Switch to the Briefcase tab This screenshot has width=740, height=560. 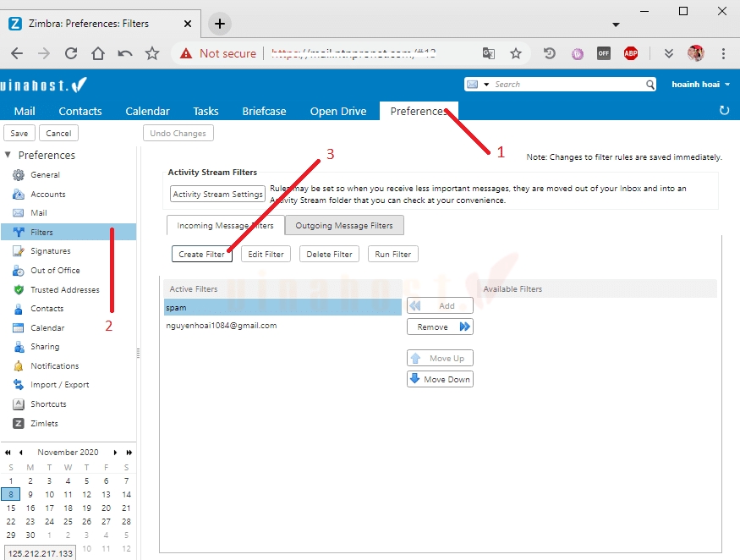264,111
